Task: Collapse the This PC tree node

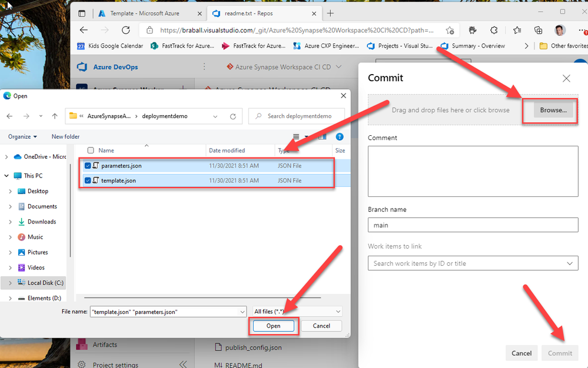Action: [x=6, y=176]
